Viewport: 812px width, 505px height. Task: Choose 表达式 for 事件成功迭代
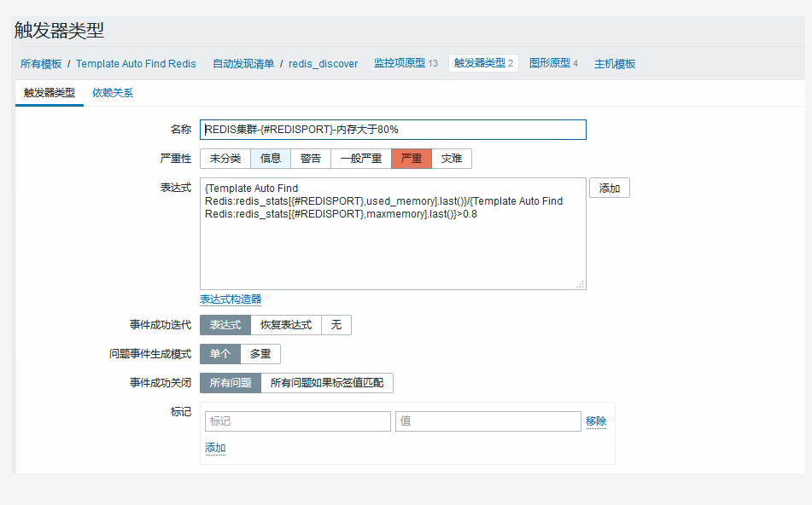point(225,325)
